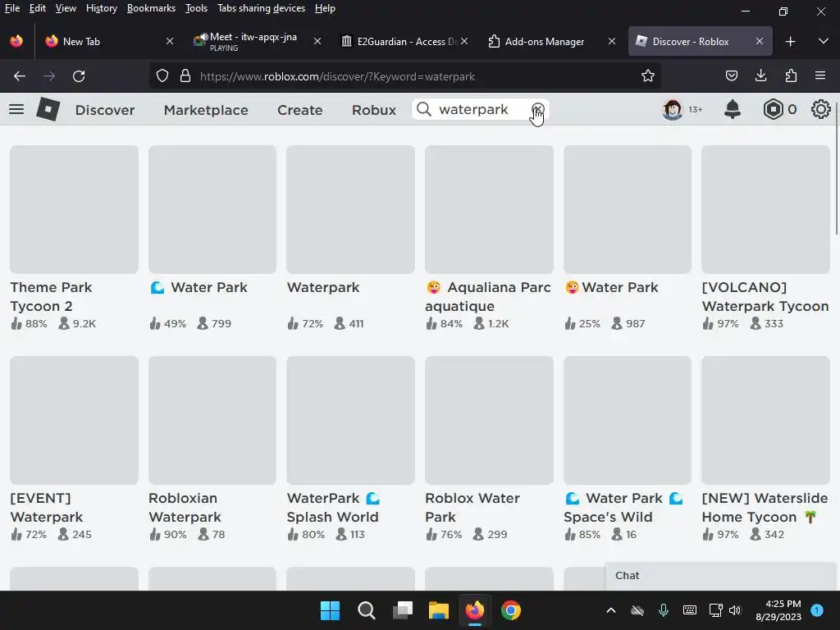This screenshot has height=630, width=840.
Task: Open the Robux page link
Action: [374, 110]
